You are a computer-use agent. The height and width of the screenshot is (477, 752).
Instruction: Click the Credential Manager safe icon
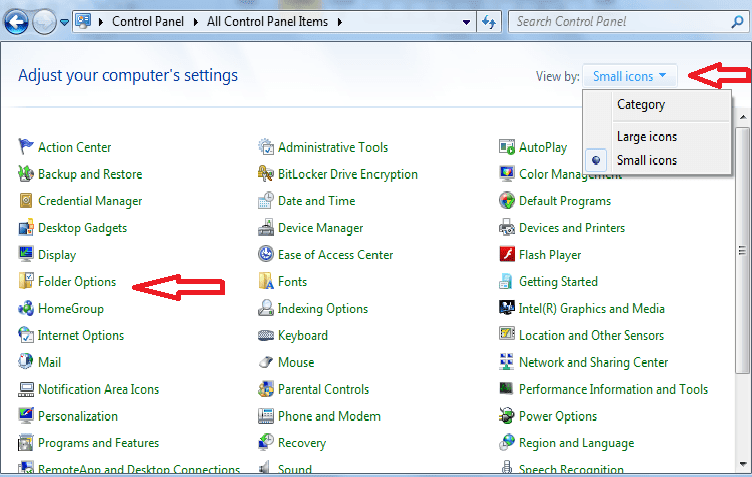[x=25, y=200]
